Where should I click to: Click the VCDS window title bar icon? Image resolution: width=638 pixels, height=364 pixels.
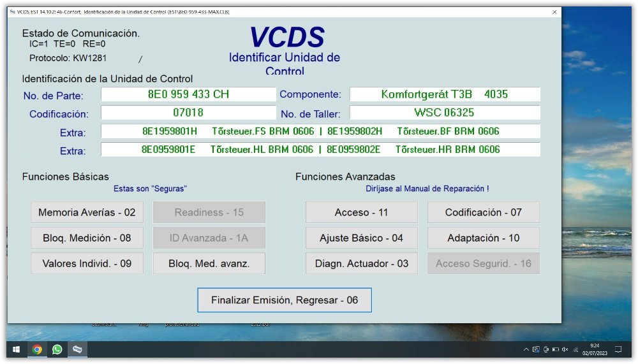[x=12, y=12]
